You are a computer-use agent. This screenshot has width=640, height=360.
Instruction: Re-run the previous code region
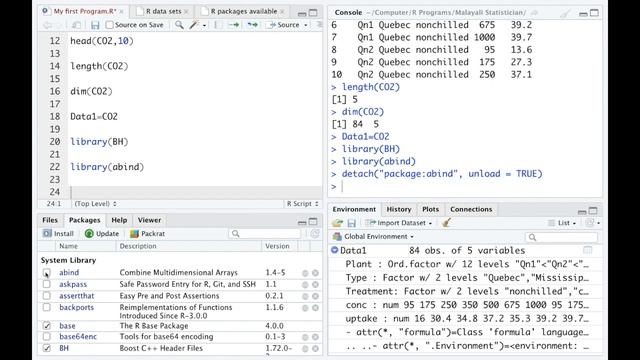[253, 25]
